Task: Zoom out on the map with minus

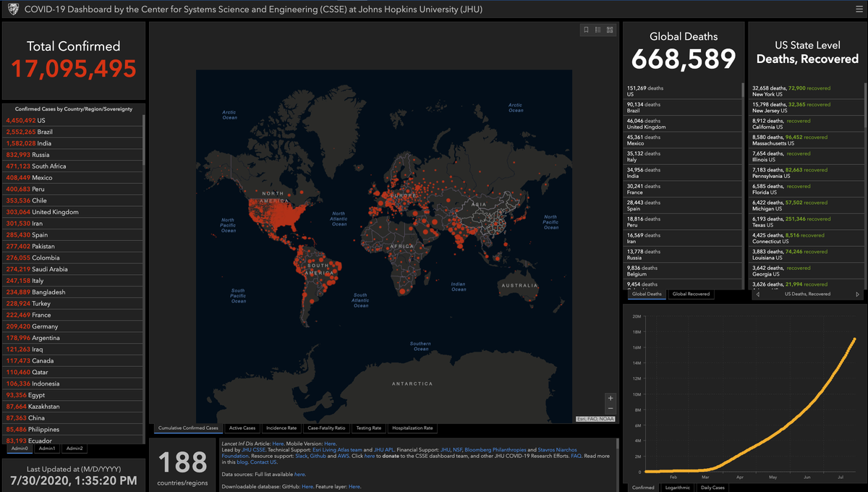Action: 610,408
